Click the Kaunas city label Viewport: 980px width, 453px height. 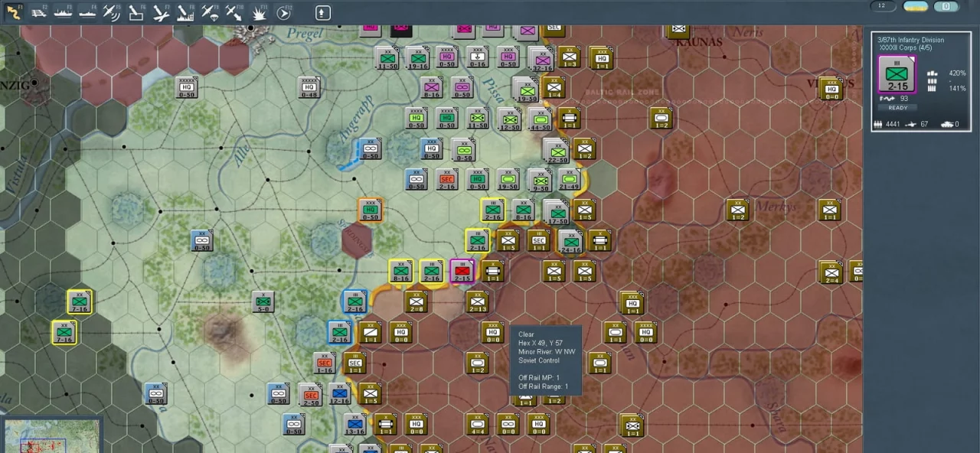(698, 42)
